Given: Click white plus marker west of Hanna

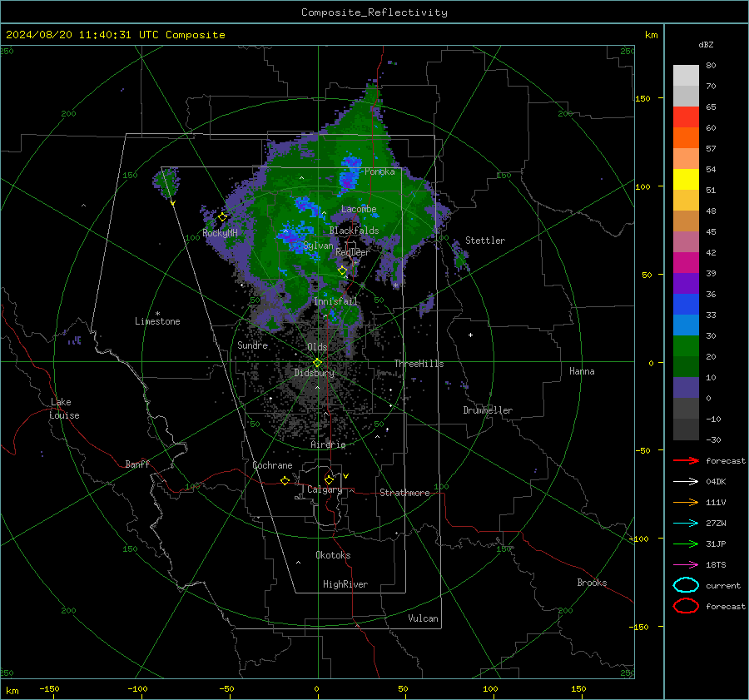Looking at the screenshot, I should [x=470, y=335].
